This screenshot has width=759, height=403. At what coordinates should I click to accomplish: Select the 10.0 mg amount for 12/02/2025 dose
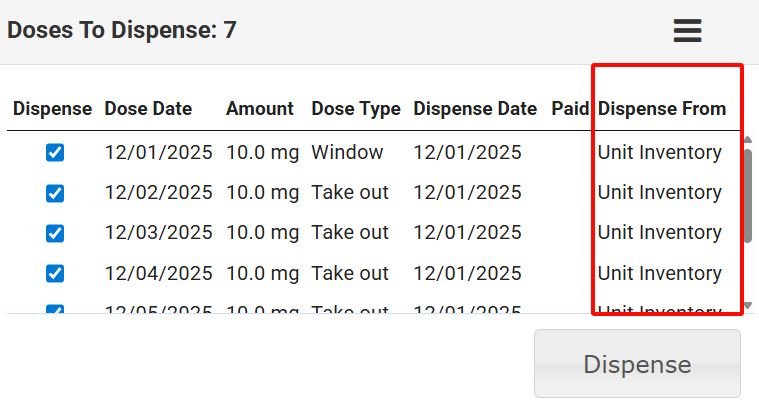[x=262, y=193]
